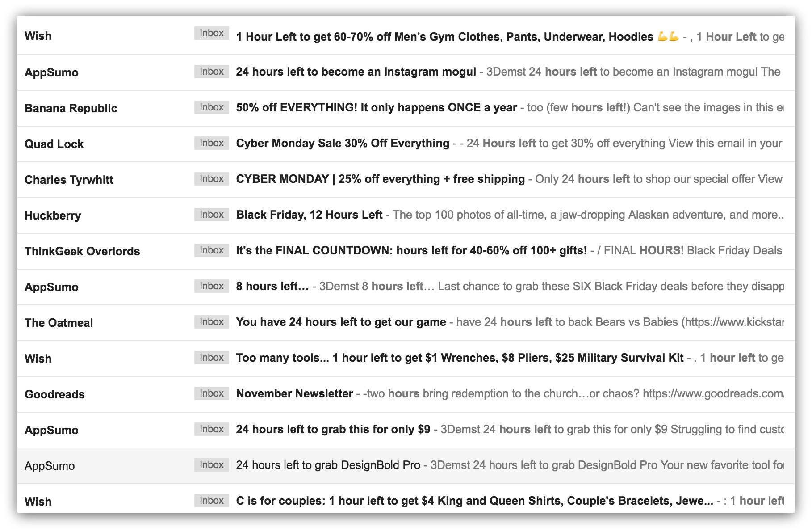This screenshot has width=812, height=532.
Task: Click Inbox label on first Wish email
Action: click(x=211, y=33)
